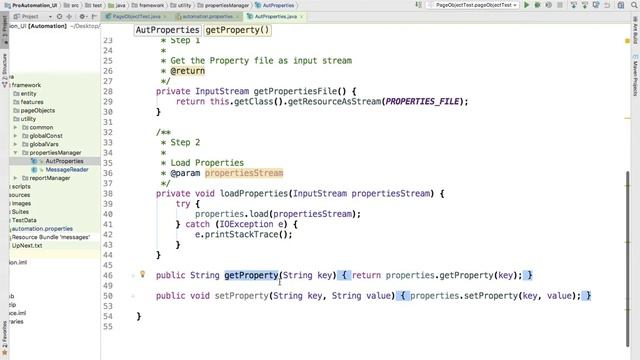Click the collapse all icon in Project panel
Image resolution: width=640 pixels, height=360 pixels.
69,16
